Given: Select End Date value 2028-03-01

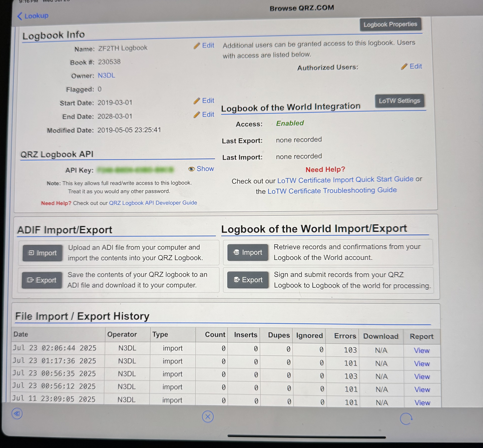Looking at the screenshot, I should click(x=115, y=116).
